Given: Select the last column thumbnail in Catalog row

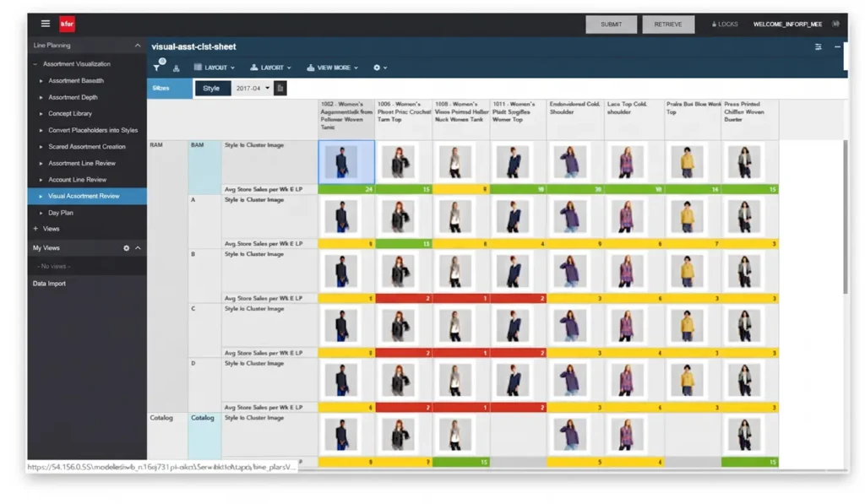Looking at the screenshot, I should (744, 435).
